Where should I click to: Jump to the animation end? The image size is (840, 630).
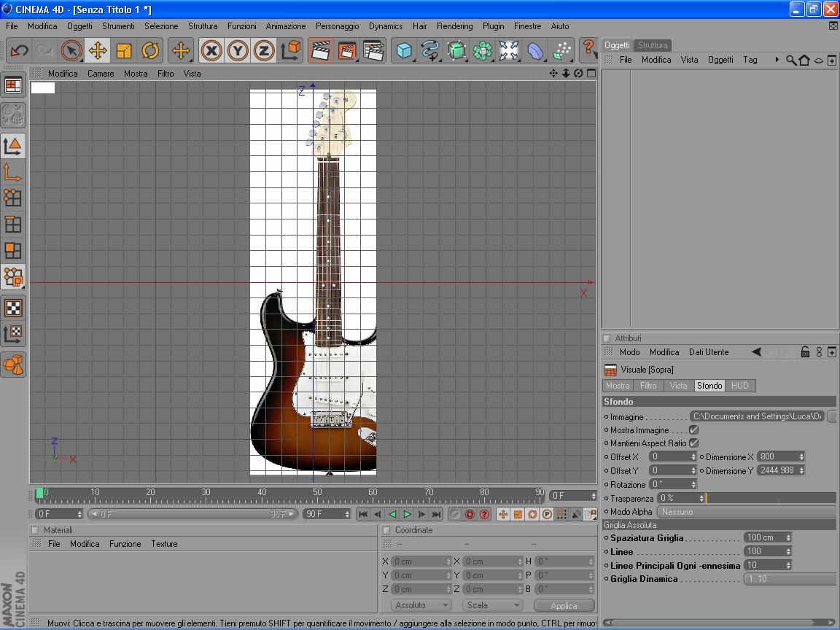coord(437,514)
